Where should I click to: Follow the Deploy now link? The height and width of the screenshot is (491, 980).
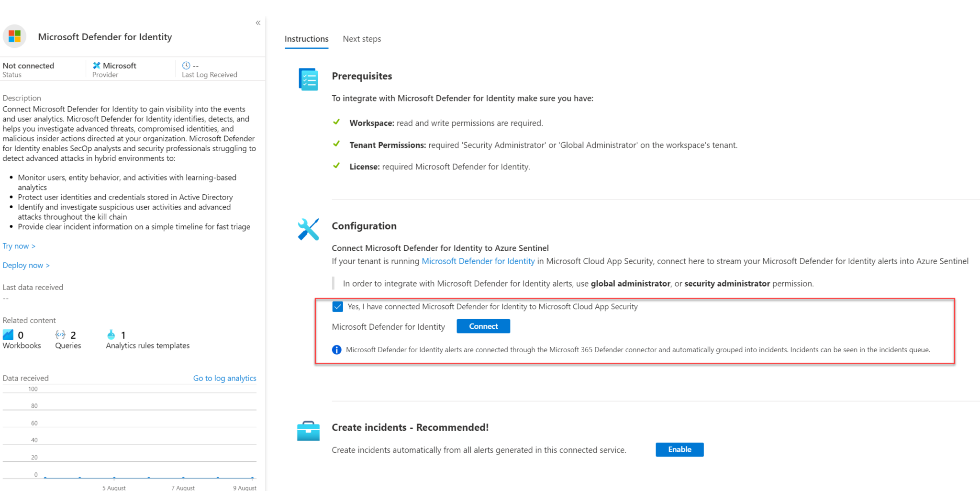[x=26, y=265]
